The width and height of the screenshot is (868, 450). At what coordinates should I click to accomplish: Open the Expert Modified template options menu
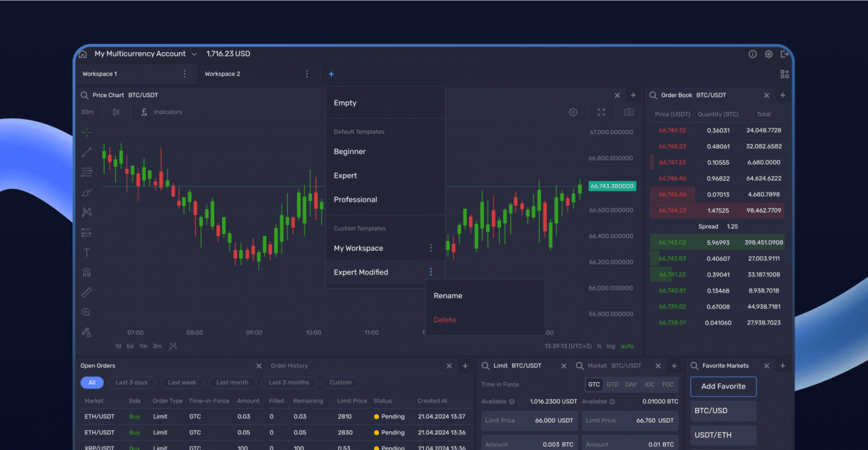tap(431, 272)
